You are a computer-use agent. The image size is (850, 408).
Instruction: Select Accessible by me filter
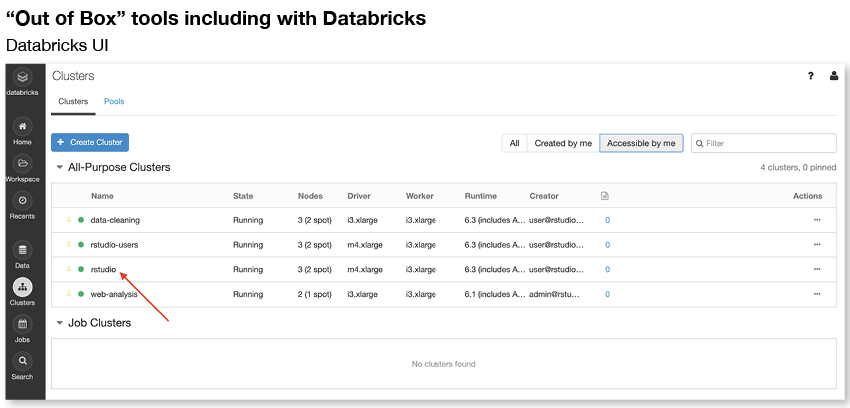coord(641,143)
